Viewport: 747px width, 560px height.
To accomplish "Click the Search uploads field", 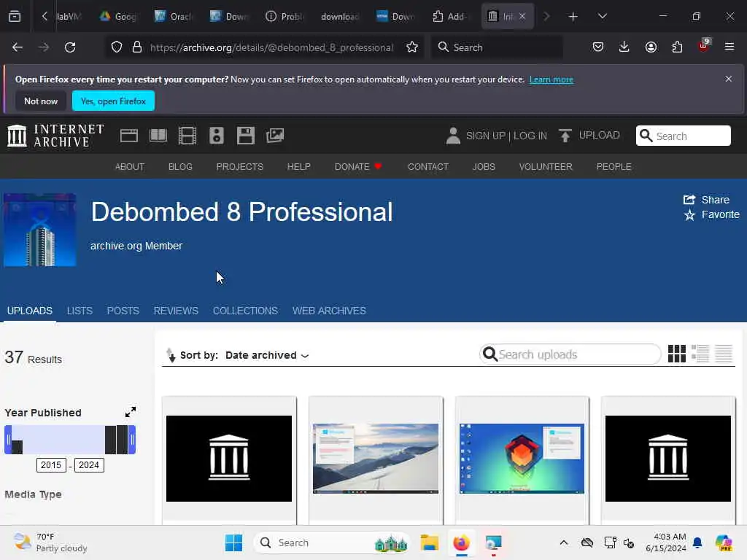I will click(x=570, y=354).
